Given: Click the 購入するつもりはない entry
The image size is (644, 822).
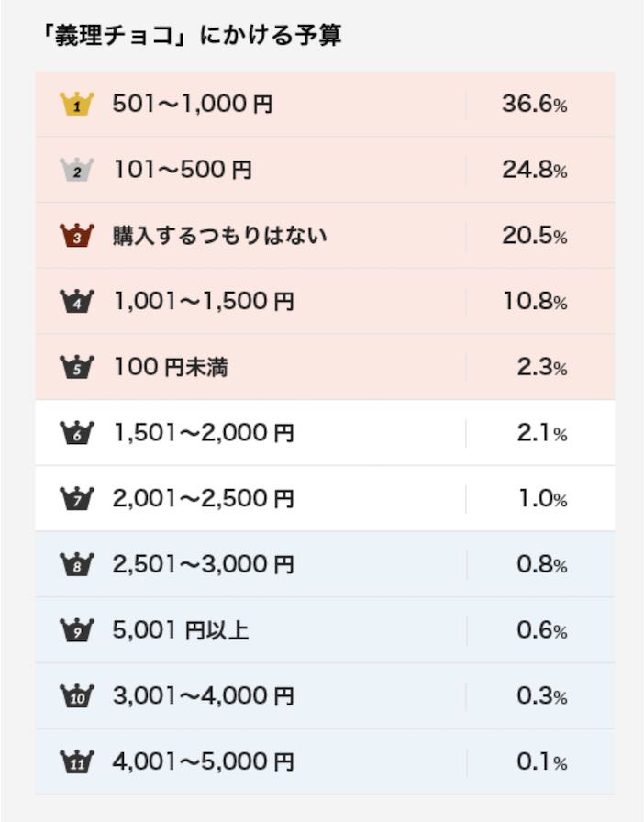Looking at the screenshot, I should point(220,236).
